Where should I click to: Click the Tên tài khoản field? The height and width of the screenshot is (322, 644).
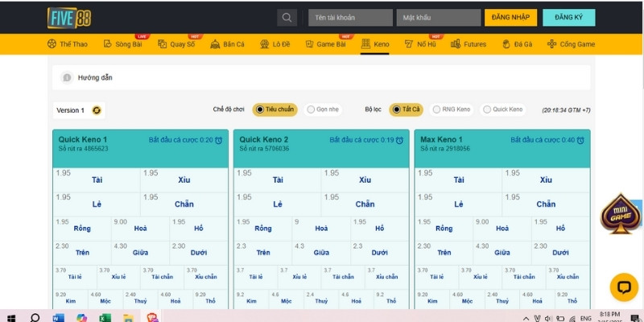350,18
